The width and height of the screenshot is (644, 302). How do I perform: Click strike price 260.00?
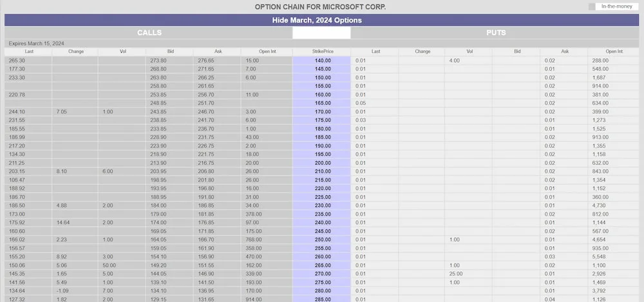point(323,257)
